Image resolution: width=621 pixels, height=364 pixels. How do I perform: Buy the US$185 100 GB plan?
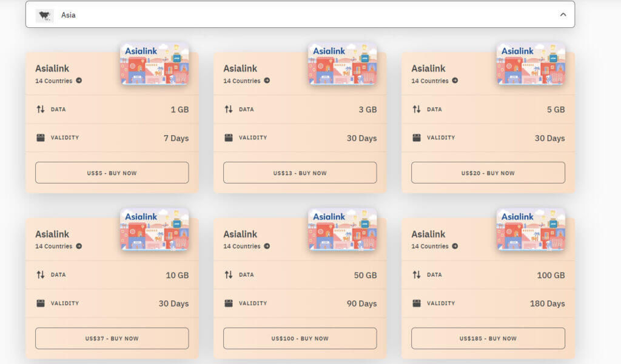[488, 339]
